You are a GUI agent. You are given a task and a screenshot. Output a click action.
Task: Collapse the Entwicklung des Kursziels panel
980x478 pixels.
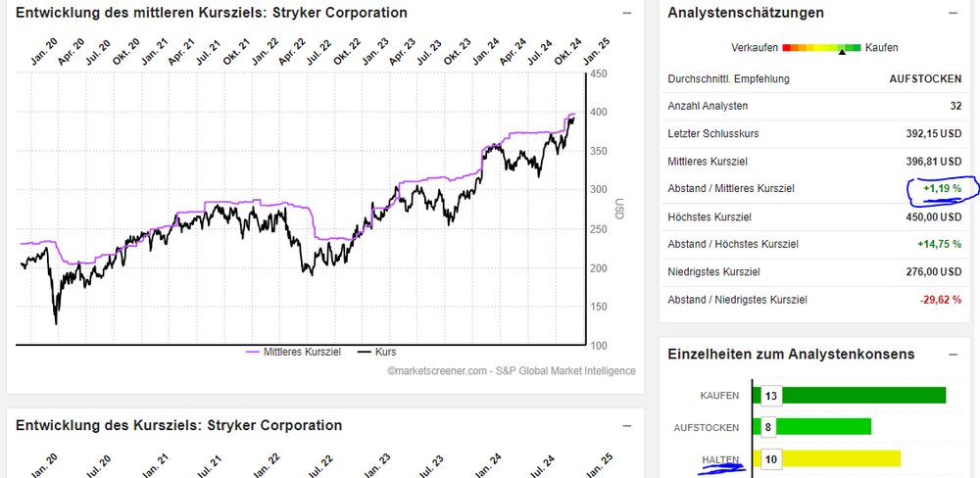(x=627, y=426)
